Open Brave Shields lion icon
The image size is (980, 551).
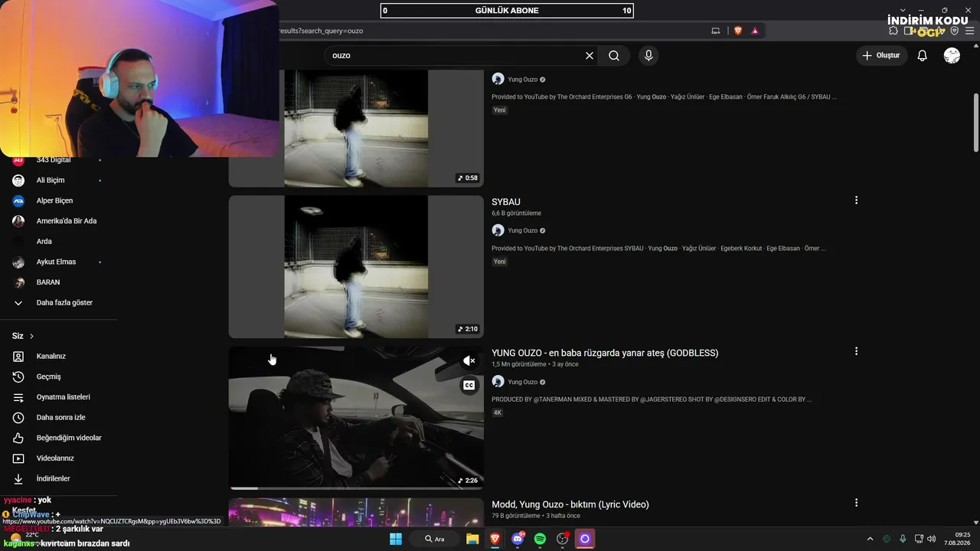(x=738, y=31)
